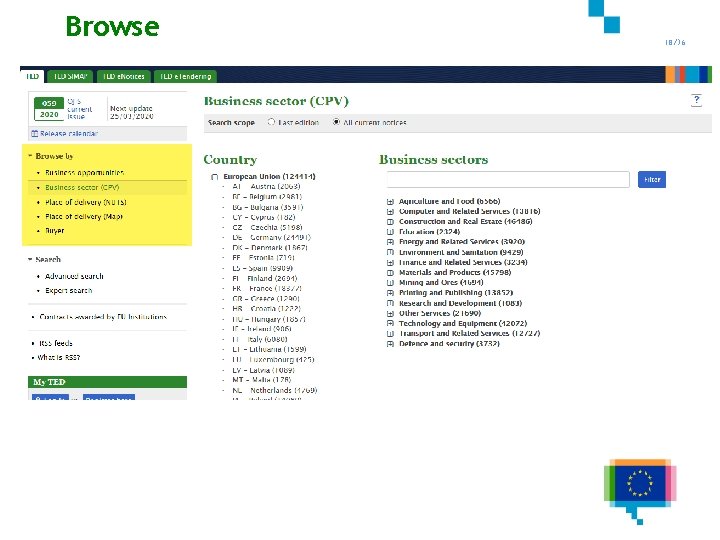Expand Research and Development sector
This screenshot has width=720, height=540.
coord(390,303)
